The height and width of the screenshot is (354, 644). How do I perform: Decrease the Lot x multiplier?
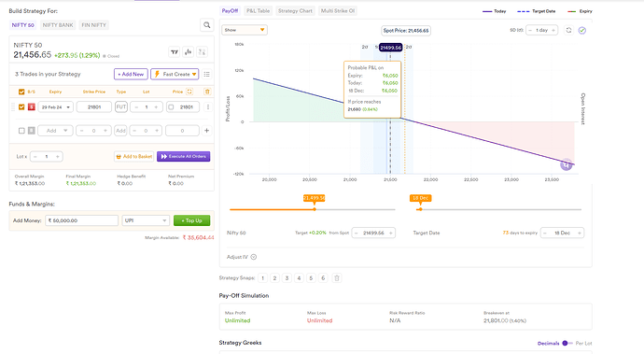(35, 157)
